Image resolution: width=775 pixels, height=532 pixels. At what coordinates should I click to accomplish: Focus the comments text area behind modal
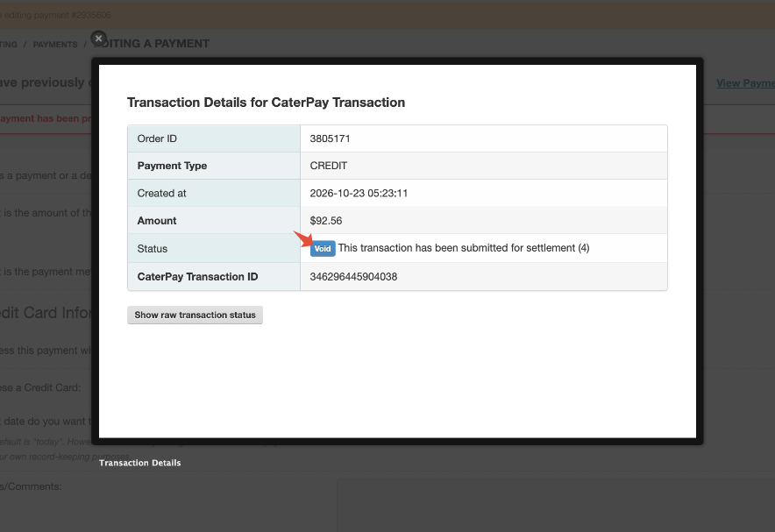[x=556, y=506]
